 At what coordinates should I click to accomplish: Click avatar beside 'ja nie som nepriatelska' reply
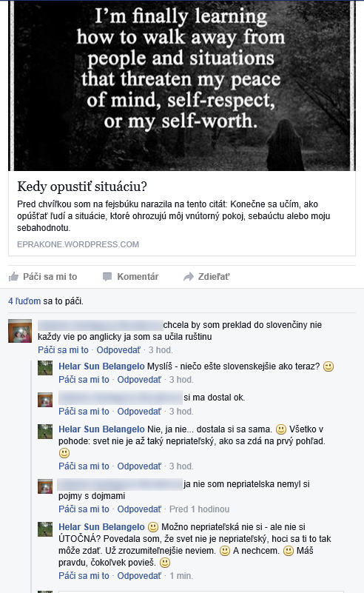[45, 486]
